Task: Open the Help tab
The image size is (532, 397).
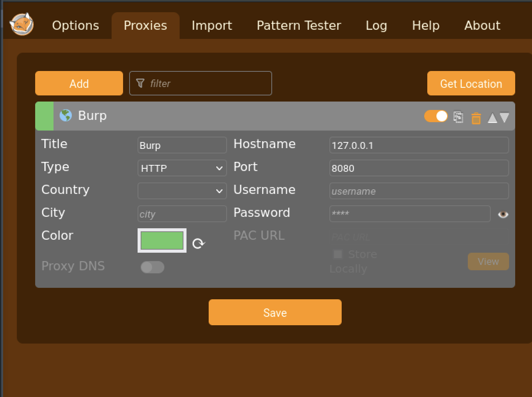Action: pyautogui.click(x=426, y=25)
